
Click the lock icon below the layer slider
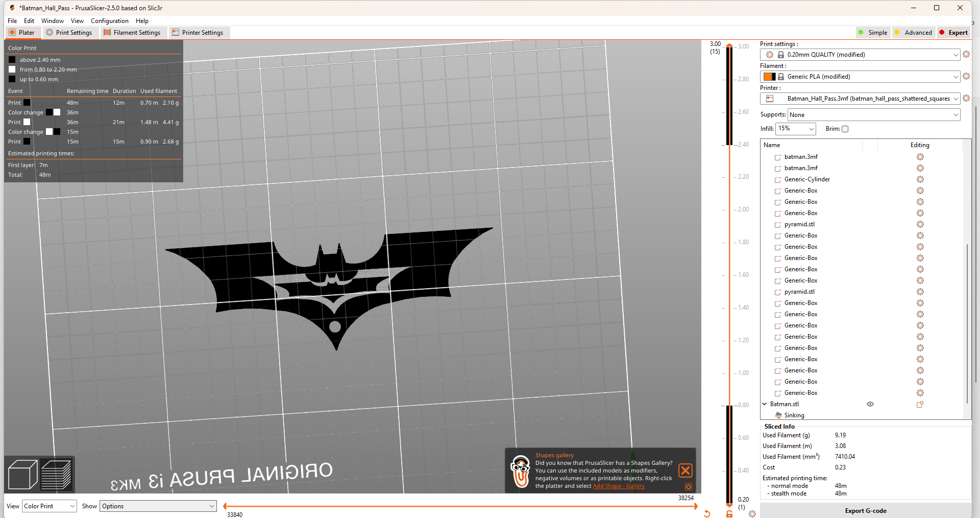click(728, 513)
